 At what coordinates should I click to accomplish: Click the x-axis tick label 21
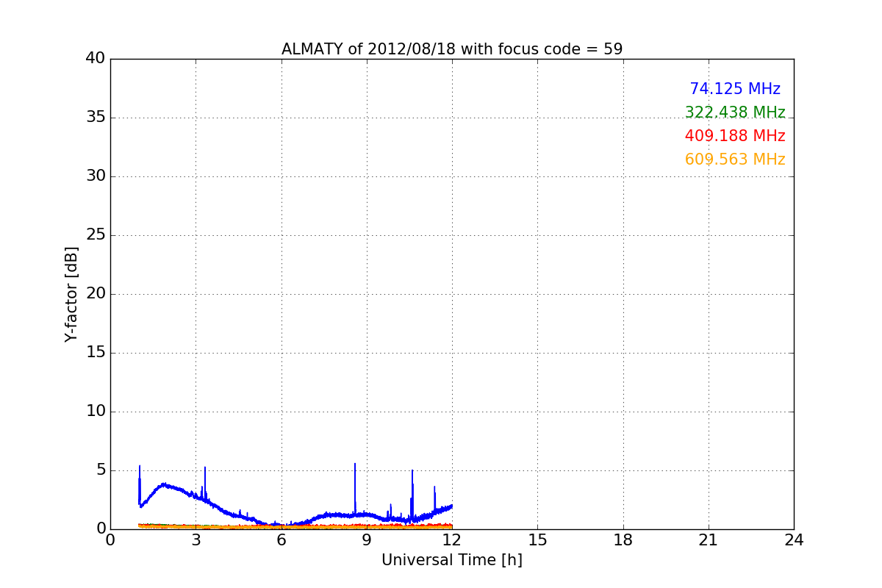pos(709,540)
